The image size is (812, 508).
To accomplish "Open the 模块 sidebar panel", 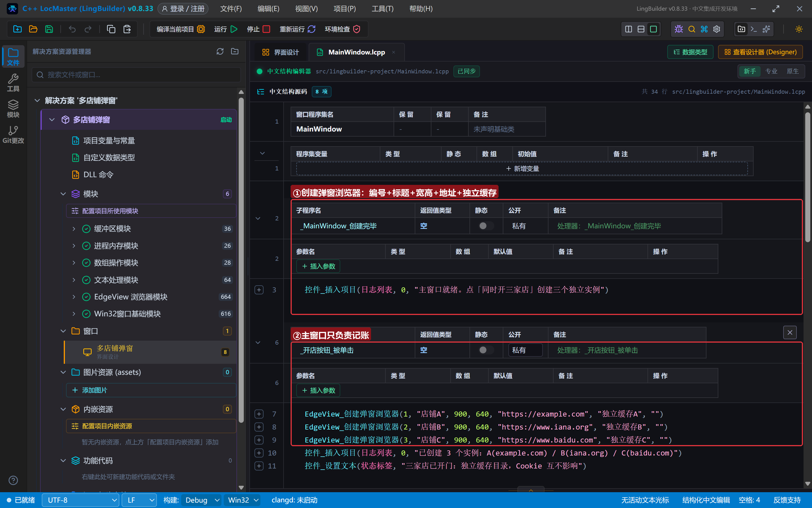I will 13,109.
